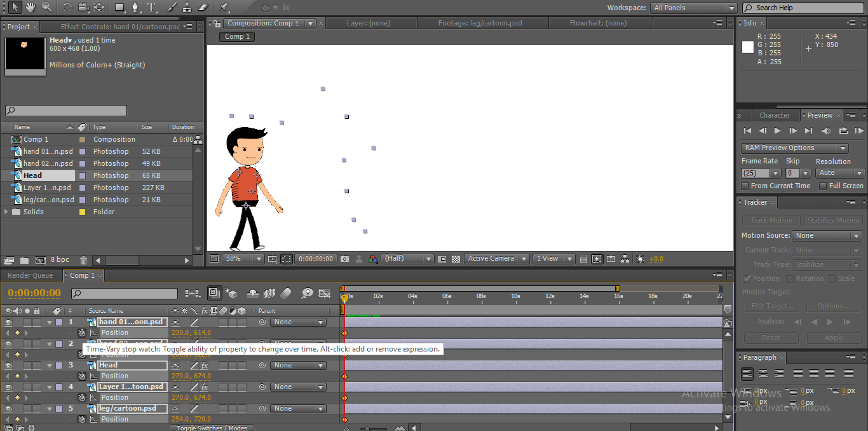868x431 pixels.
Task: Select the Hand tool in toolbar
Action: [31, 7]
